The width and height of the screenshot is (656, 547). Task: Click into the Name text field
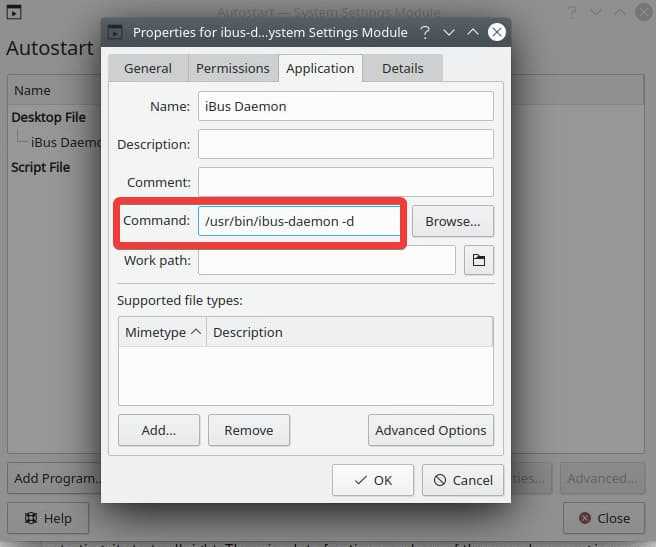pos(345,106)
